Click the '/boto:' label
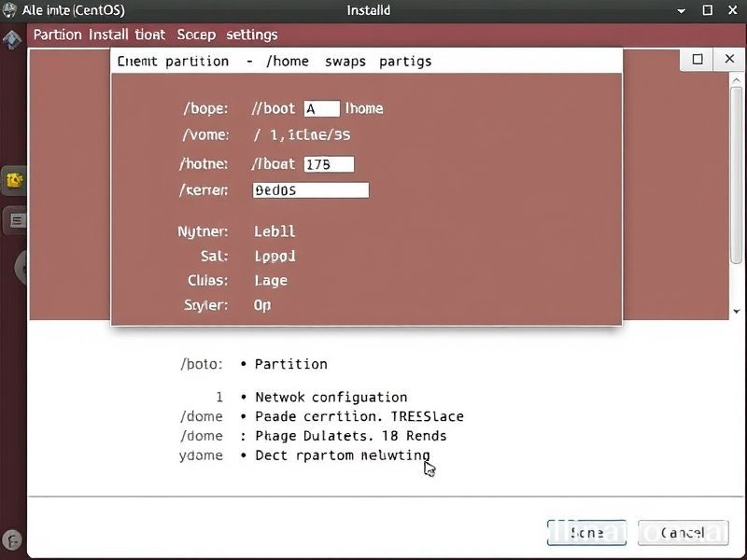Viewport: 747px width, 560px height. [202, 364]
